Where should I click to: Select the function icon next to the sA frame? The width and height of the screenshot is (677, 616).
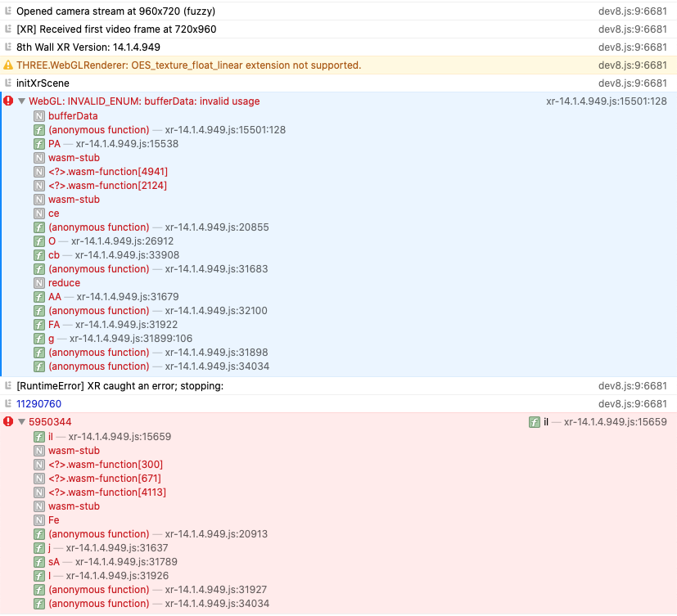pyautogui.click(x=38, y=562)
